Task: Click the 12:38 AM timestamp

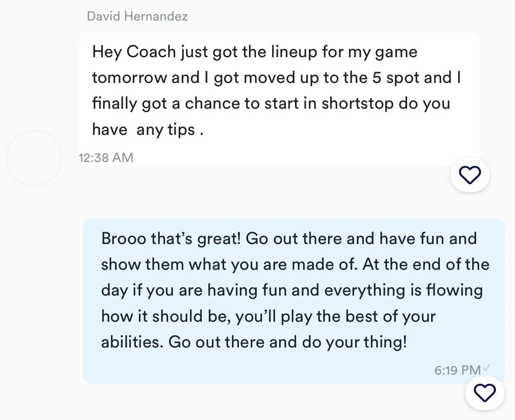Action: tap(106, 158)
